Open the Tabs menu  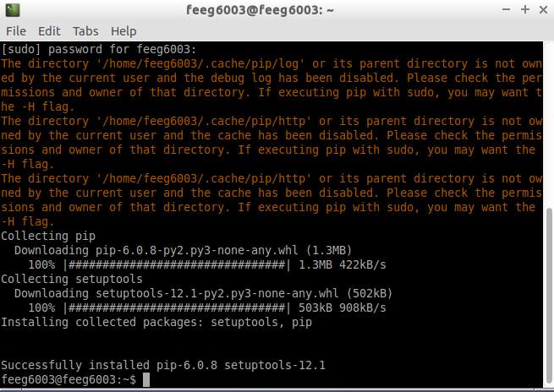pos(85,31)
